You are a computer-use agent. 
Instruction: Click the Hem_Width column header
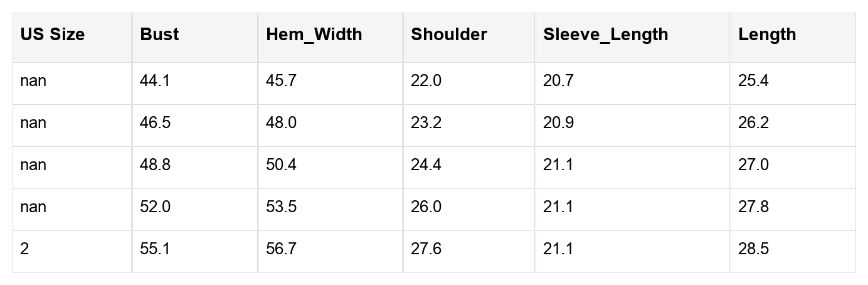(314, 35)
